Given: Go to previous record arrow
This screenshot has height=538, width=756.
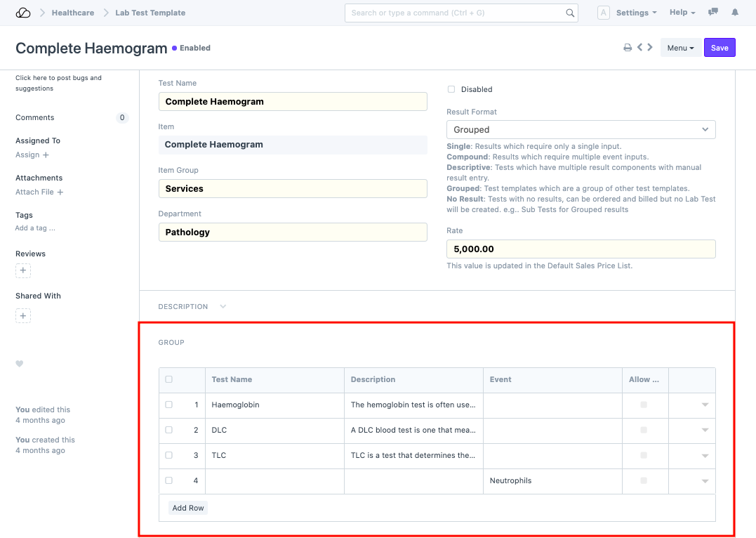Looking at the screenshot, I should click(x=639, y=48).
